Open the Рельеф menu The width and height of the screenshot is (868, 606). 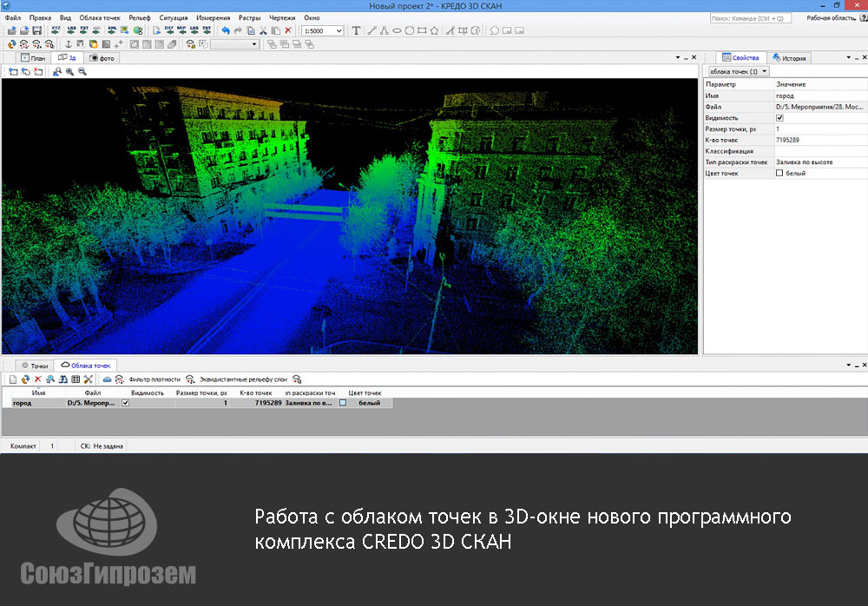[140, 17]
